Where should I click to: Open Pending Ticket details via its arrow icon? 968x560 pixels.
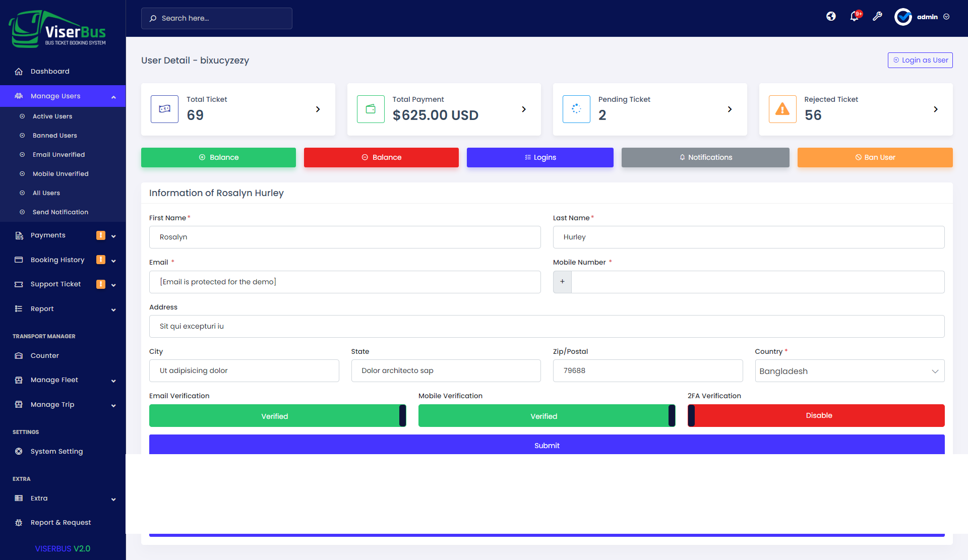[730, 109]
